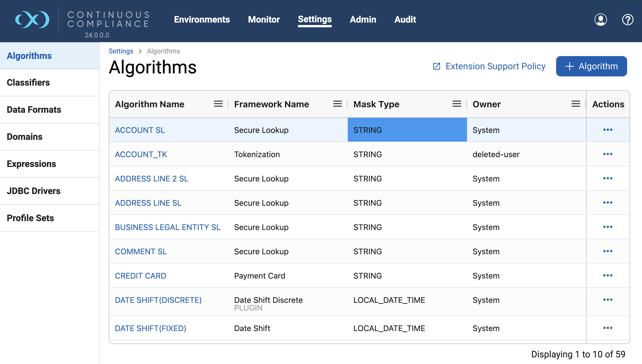Screen dimensions: 642x364
Task: Open Algorithm Name column filter menu
Action: click(x=218, y=104)
